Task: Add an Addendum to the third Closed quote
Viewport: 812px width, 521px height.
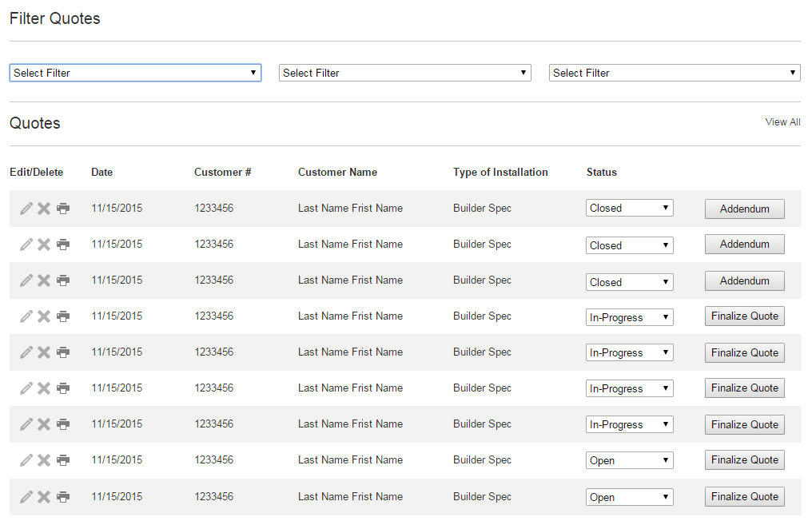Action: (745, 280)
